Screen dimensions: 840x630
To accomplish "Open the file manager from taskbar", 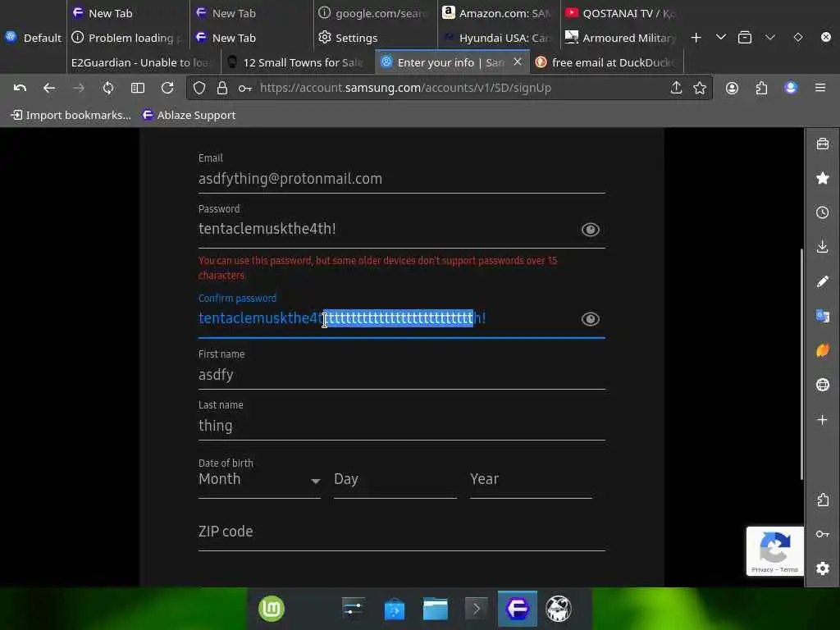I will pos(436,609).
